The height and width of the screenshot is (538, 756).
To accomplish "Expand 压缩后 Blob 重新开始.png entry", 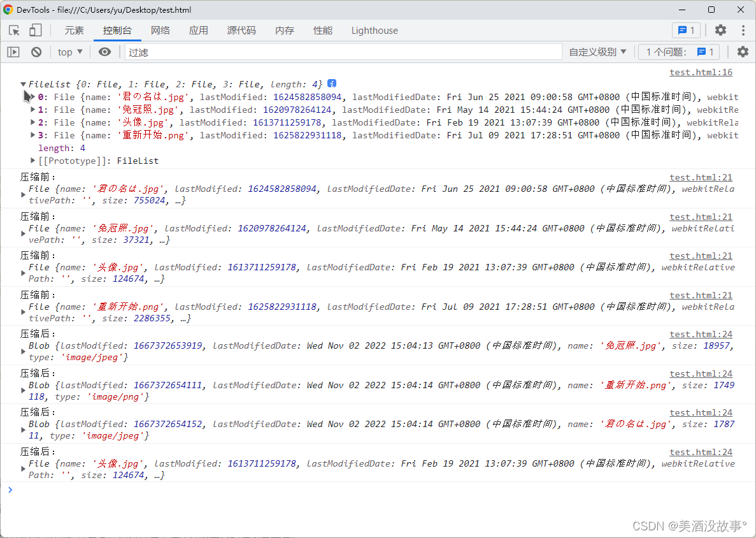I will 23,391.
